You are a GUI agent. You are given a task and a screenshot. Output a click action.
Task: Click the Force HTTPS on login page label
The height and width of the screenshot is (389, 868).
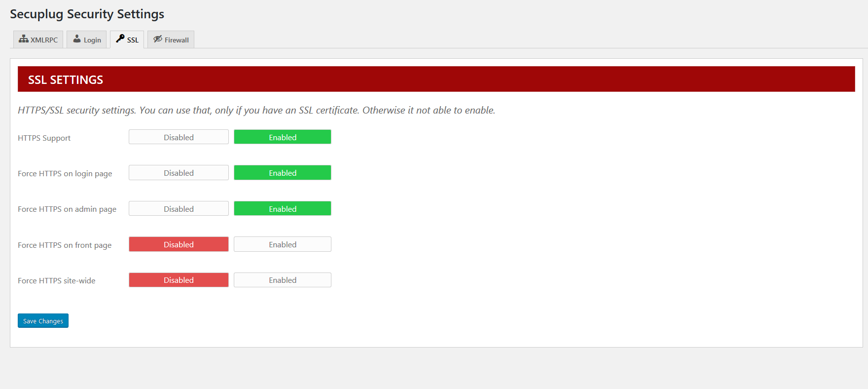tap(65, 174)
